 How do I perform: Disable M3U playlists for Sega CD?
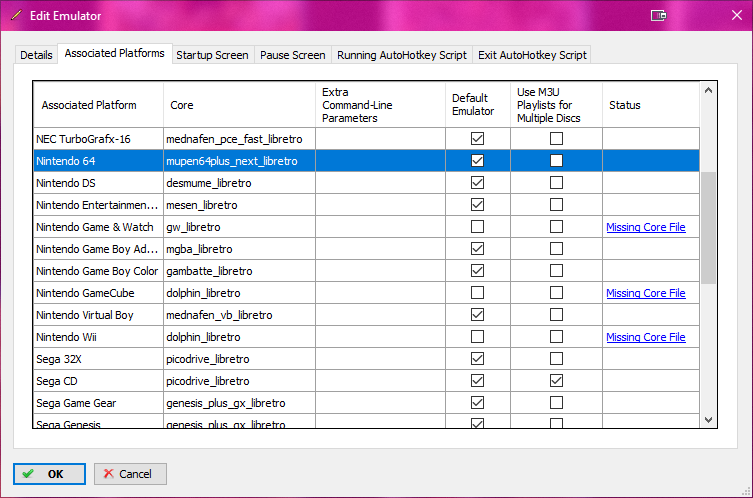click(556, 381)
